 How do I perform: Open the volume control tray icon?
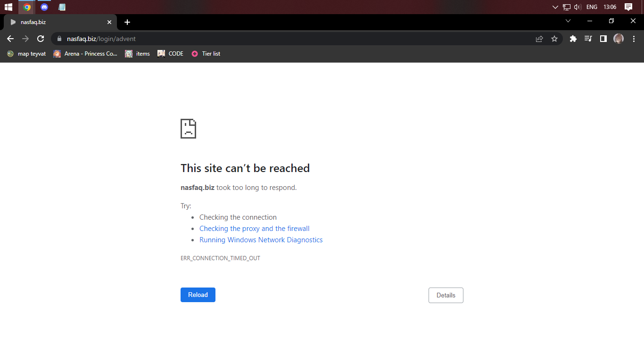click(578, 7)
